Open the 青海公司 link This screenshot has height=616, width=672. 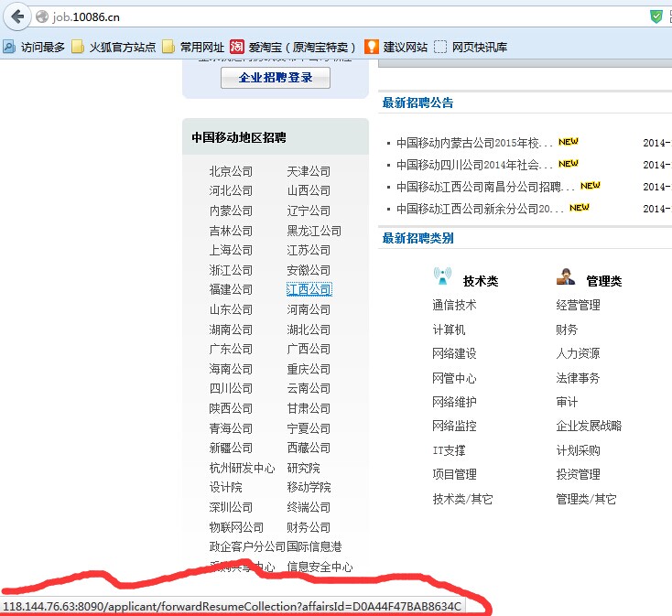[x=231, y=428]
